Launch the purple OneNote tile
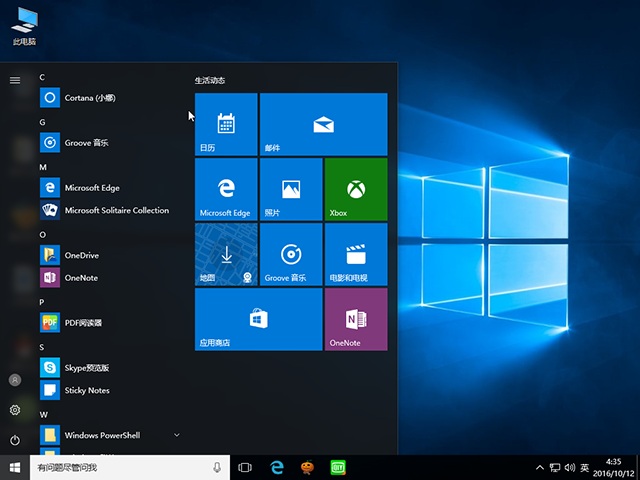The height and width of the screenshot is (480, 640). pyautogui.click(x=355, y=319)
